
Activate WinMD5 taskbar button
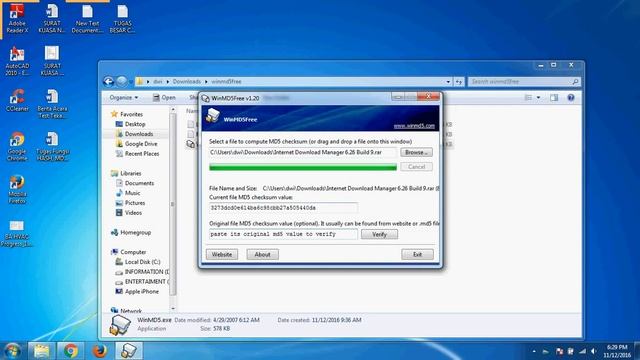129,351
